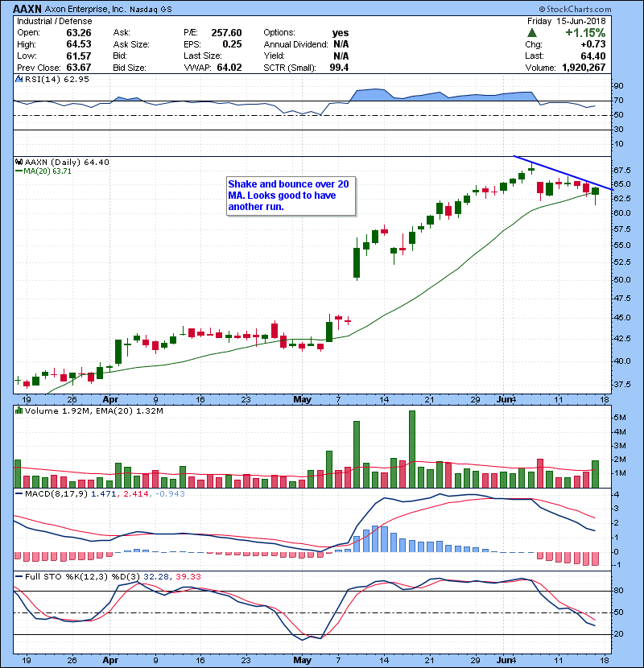Click the tallest green volume bar
The width and height of the screenshot is (644, 668).
pyautogui.click(x=412, y=449)
